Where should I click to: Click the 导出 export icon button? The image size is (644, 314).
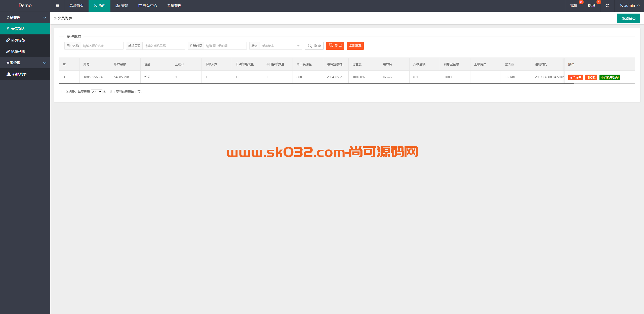click(335, 45)
